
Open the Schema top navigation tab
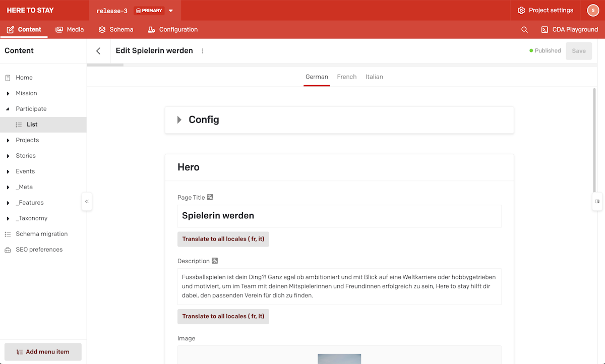(x=116, y=30)
